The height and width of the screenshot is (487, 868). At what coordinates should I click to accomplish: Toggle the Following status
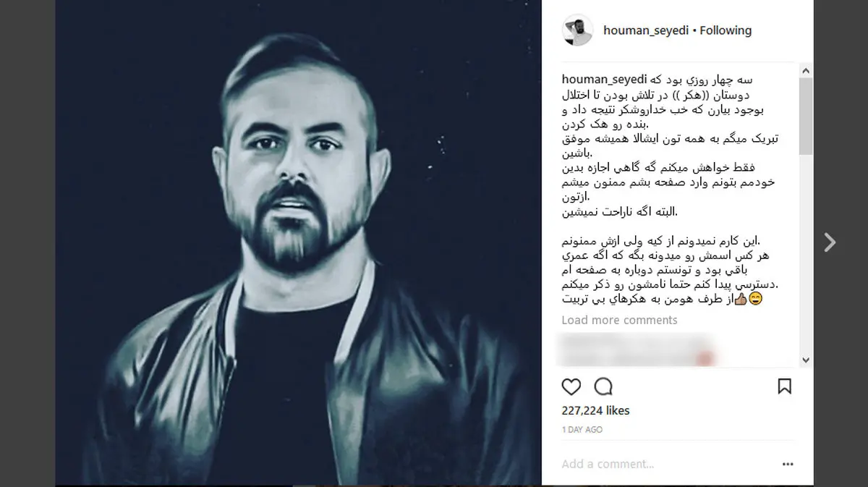point(726,30)
